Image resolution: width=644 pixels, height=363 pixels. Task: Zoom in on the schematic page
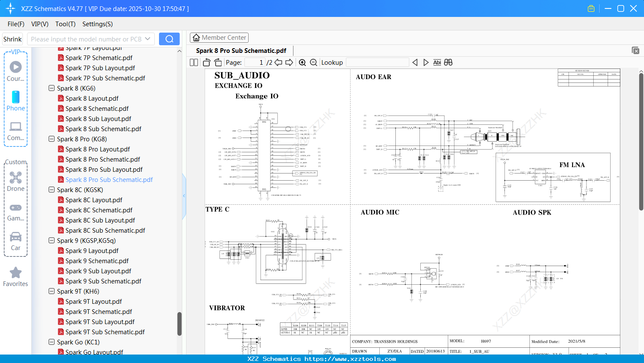[302, 62]
